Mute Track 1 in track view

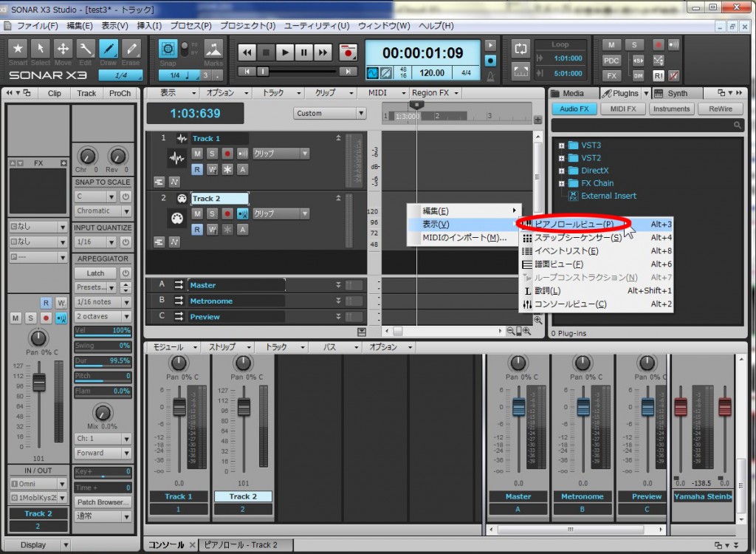[x=196, y=154]
